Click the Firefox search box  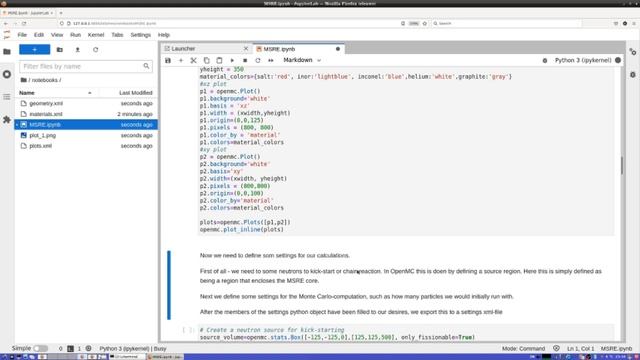506,23
